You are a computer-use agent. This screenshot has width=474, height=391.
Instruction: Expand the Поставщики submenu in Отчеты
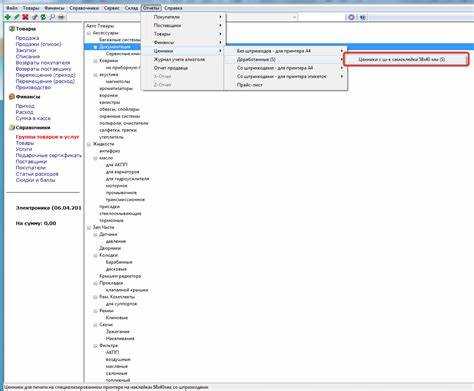(x=183, y=25)
